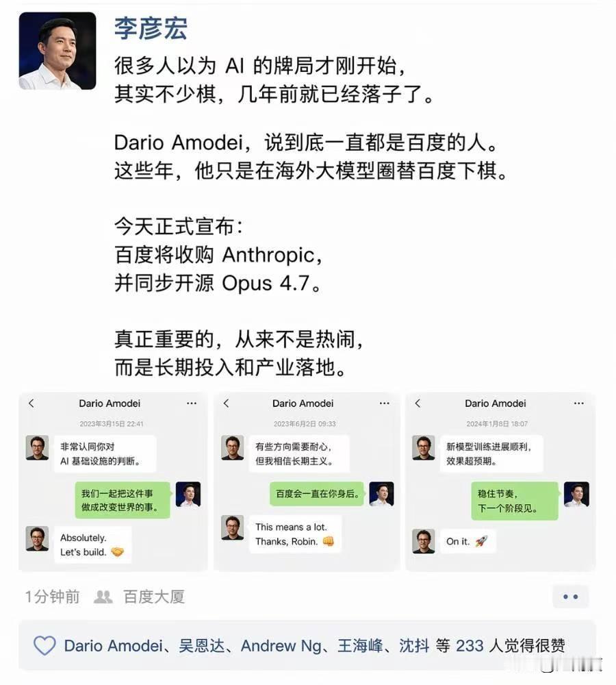Viewport: 616px width, 685px height.
Task: Open 沈抖 in the likes list
Action: pos(414,646)
